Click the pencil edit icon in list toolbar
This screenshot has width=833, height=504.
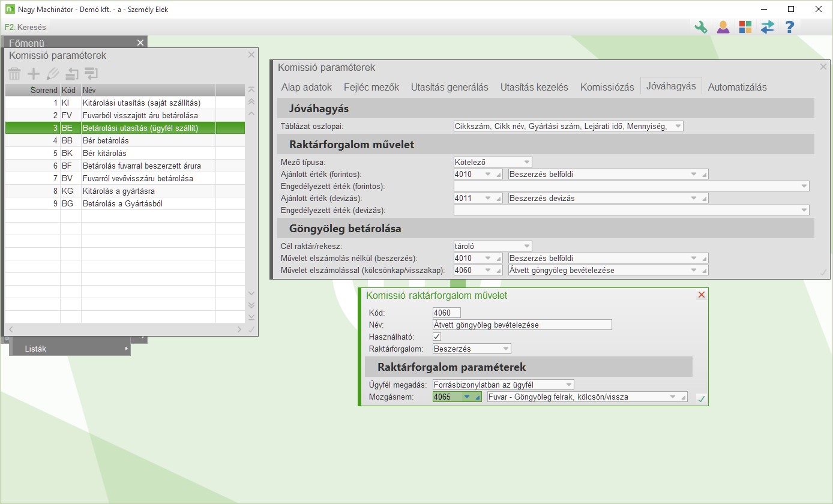[53, 74]
